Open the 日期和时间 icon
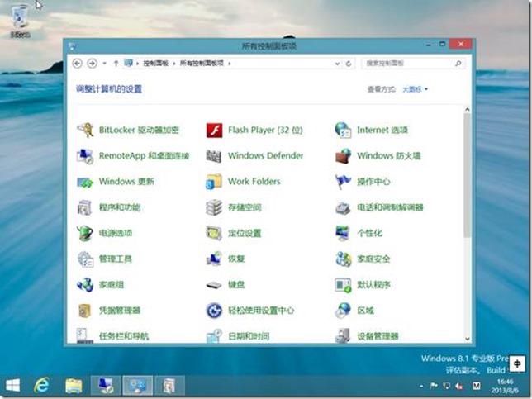The width and height of the screenshot is (532, 399). (x=214, y=335)
